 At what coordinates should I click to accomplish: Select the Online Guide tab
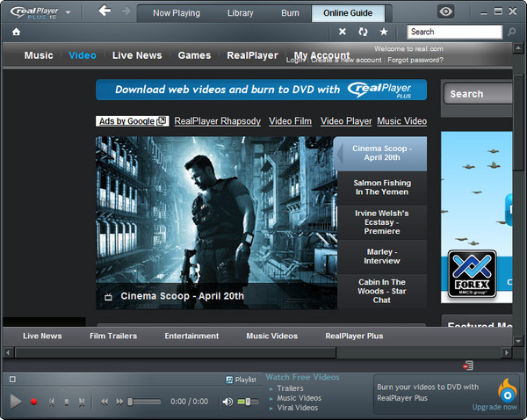click(348, 13)
